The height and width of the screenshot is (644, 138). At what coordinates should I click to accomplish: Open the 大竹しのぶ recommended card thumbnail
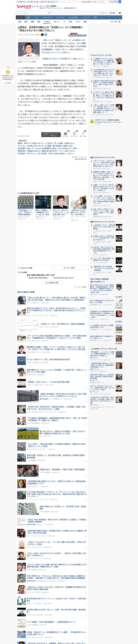pyautogui.click(x=61, y=202)
